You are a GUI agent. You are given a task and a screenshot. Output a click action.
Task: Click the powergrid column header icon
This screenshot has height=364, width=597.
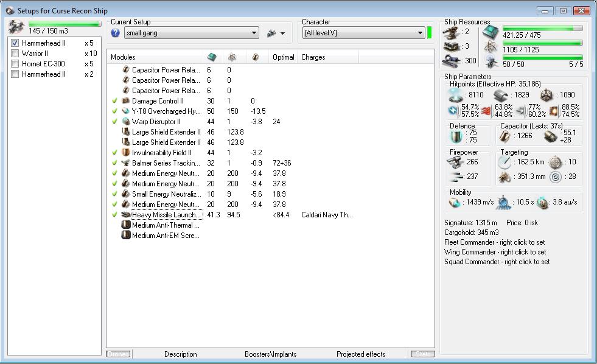tap(232, 57)
